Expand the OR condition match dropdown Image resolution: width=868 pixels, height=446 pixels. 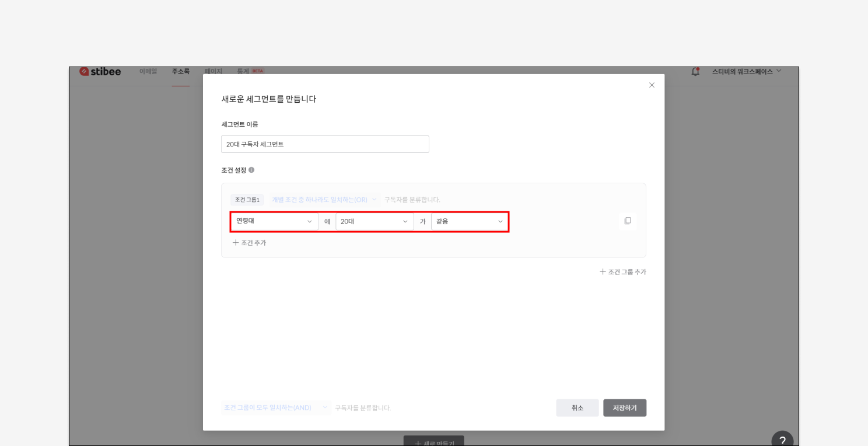324,200
